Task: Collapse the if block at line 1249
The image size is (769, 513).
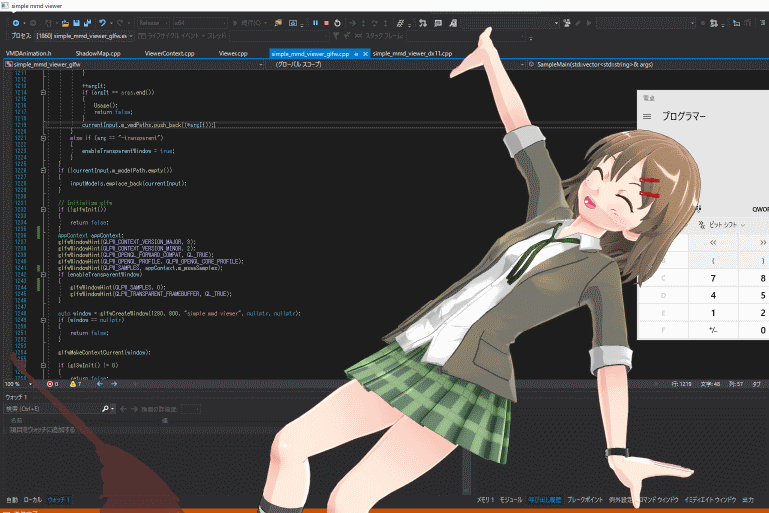Action: (x=43, y=320)
